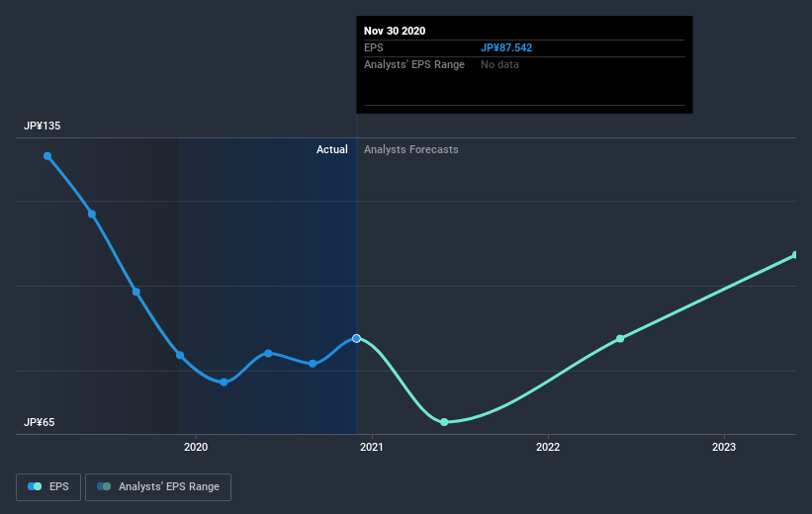Click the first EPS data point near JP¥135
This screenshot has height=514, width=812.
[x=47, y=156]
